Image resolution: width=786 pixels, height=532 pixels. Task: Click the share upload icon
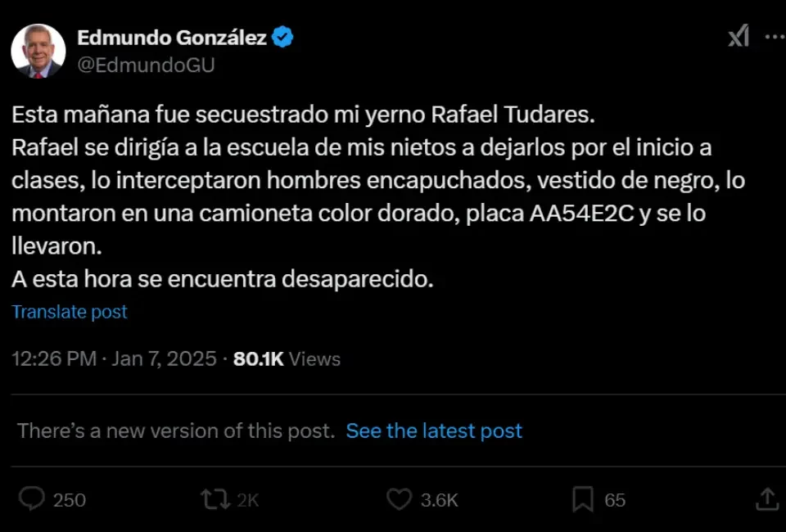pos(766,498)
